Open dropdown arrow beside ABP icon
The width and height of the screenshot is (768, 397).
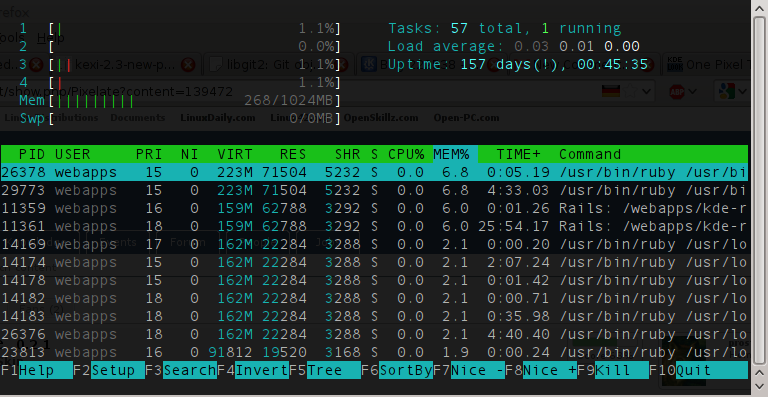(x=693, y=92)
